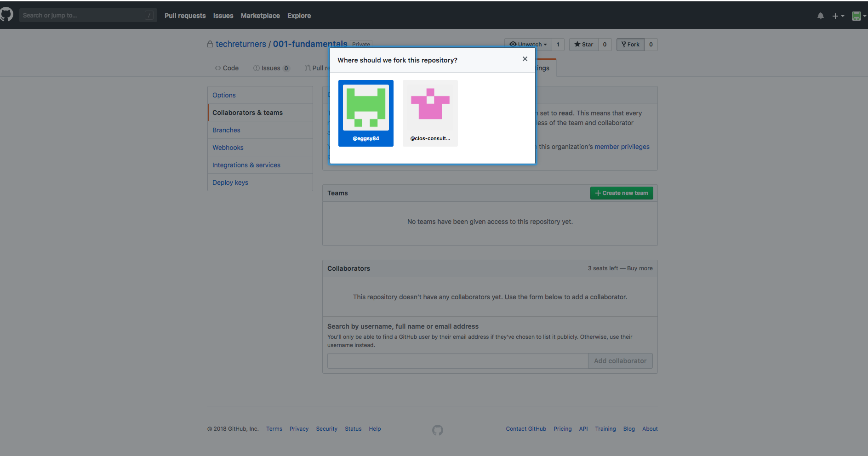The height and width of the screenshot is (456, 868).
Task: Fork to the @clos-consult organization
Action: pyautogui.click(x=430, y=113)
